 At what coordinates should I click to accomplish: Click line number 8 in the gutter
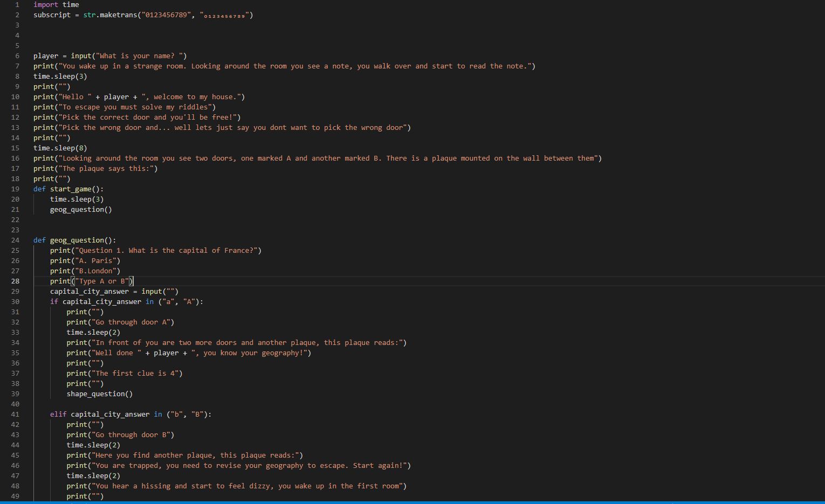(x=17, y=77)
